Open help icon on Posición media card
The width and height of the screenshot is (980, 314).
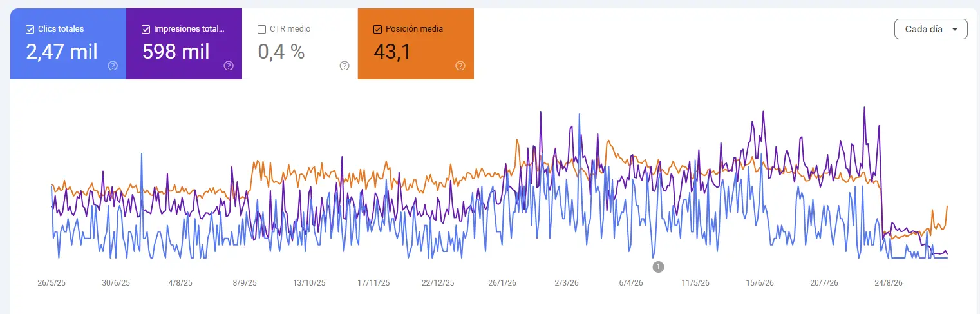coord(460,66)
